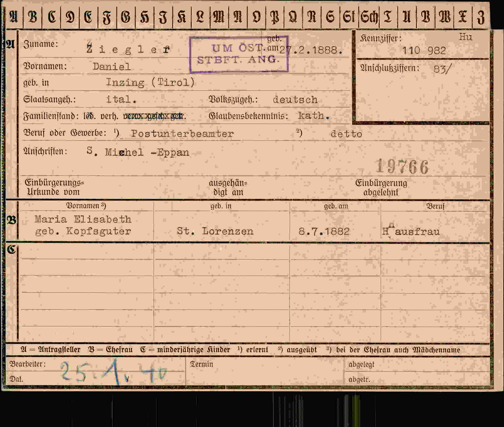Click the wife's birthplace "St. Lorenzen"
Image resolution: width=504 pixels, height=427 pixels.
(x=215, y=231)
